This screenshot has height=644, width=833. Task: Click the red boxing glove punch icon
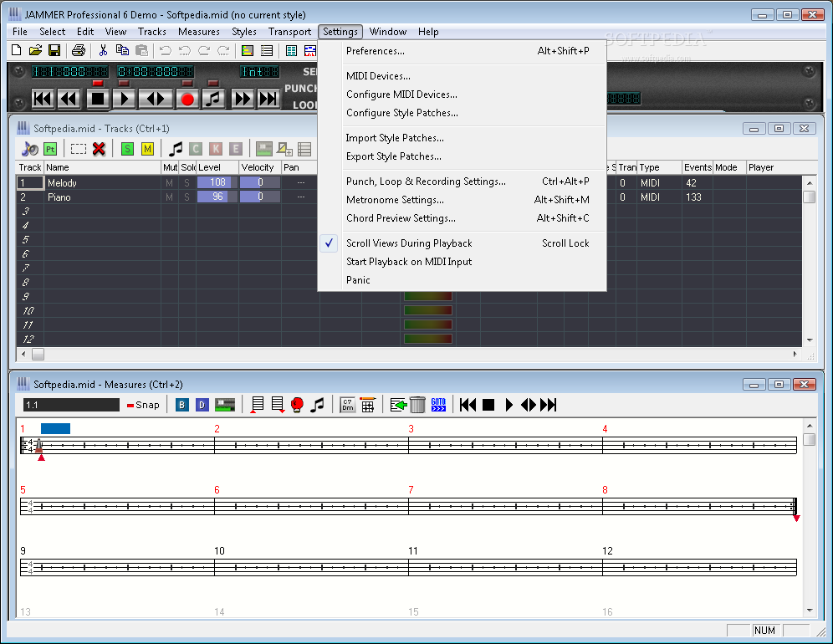(x=298, y=405)
